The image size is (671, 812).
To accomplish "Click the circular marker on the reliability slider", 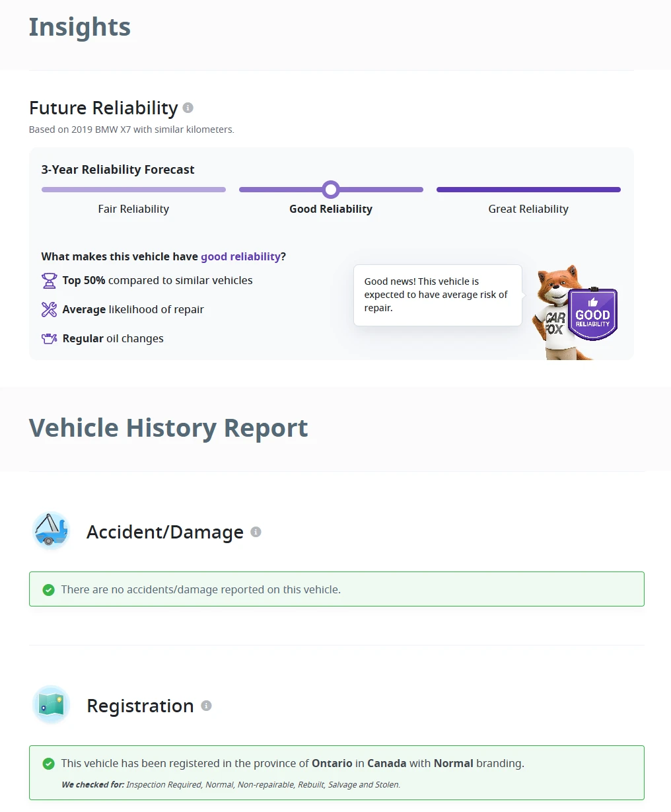I will (x=331, y=190).
